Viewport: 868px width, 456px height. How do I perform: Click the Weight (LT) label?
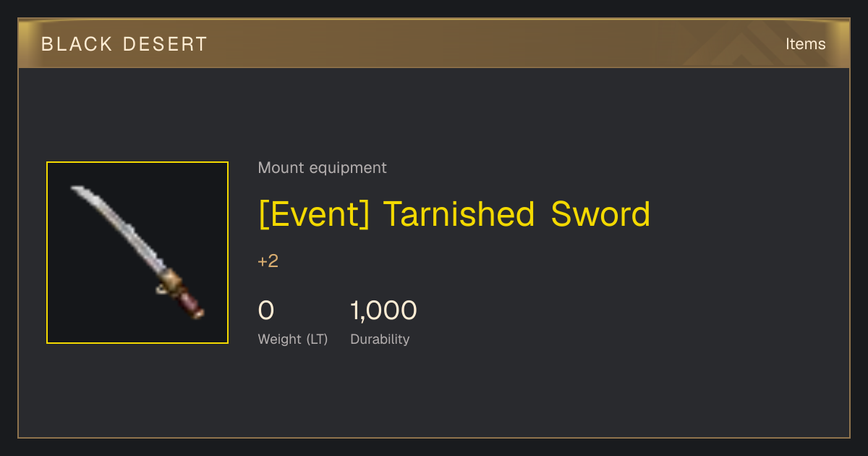point(293,339)
